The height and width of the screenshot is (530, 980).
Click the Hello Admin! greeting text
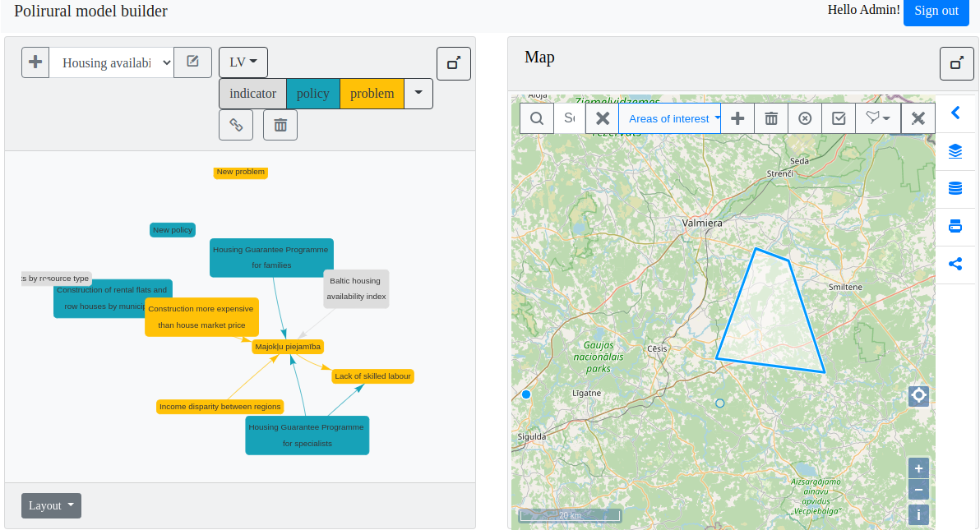[x=864, y=9]
